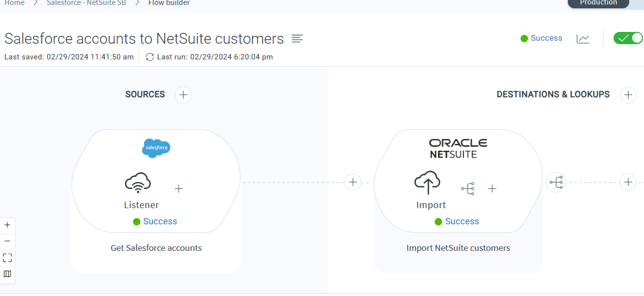644x296 pixels.
Task: Toggle the flow enabled switch off
Action: click(x=628, y=38)
